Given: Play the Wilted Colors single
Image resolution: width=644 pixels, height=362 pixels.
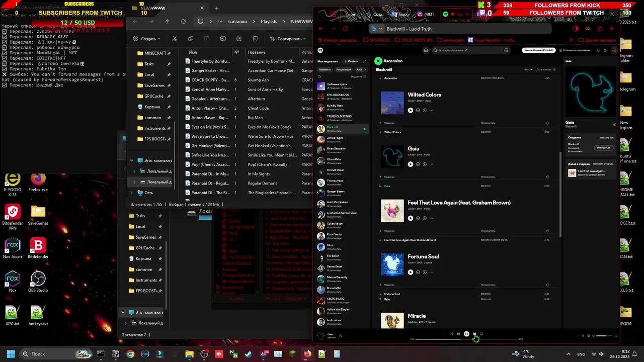Looking at the screenshot, I should 411,110.
